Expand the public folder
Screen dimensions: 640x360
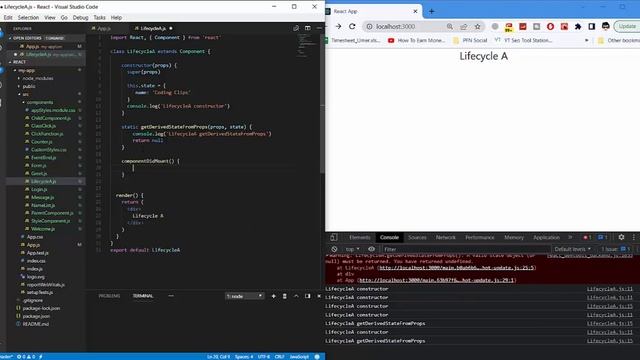[29, 87]
